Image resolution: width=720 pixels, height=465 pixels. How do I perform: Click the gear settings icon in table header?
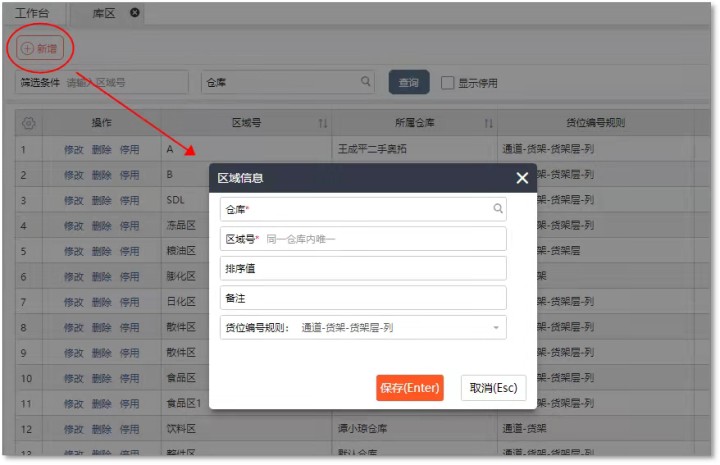tap(28, 123)
